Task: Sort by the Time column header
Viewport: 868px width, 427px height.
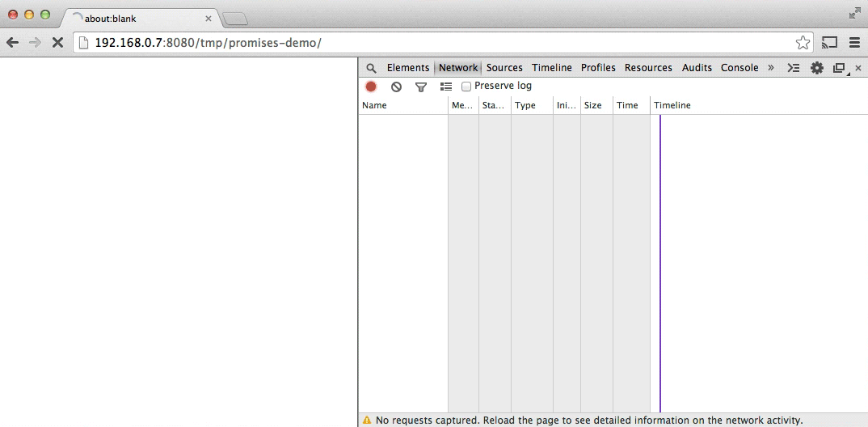Action: (632, 105)
